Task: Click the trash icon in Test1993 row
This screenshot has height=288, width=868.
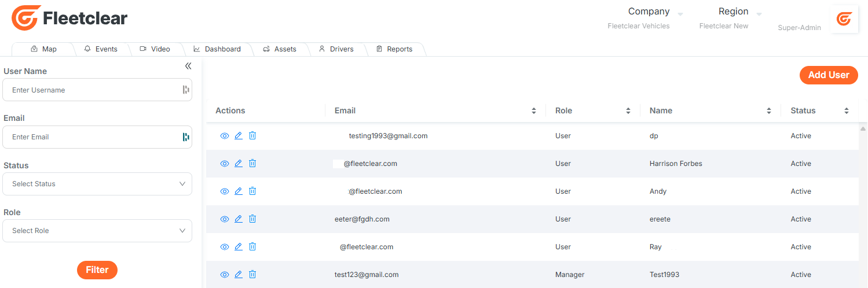Action: pos(252,275)
